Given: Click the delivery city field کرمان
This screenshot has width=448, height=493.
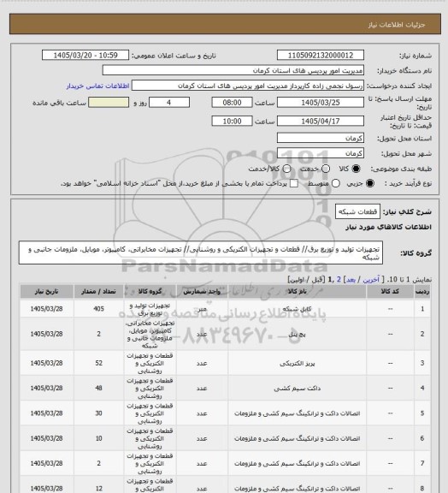Looking at the screenshot, I should coord(321,153).
